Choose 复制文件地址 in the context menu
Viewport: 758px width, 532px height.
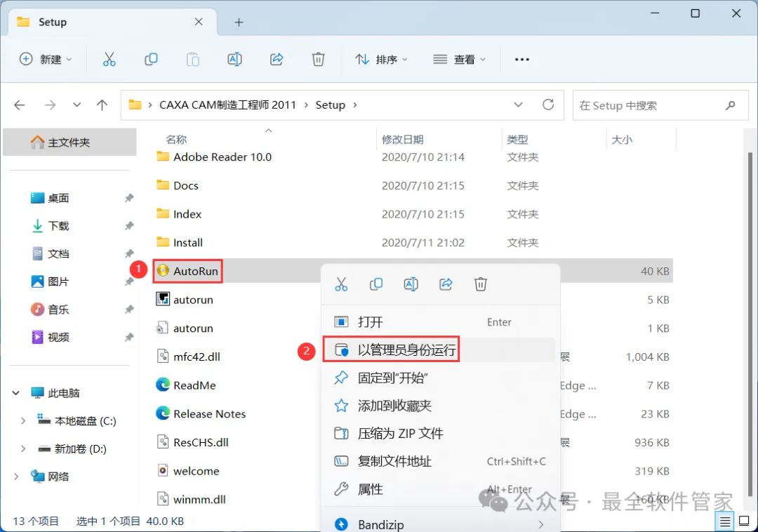[440, 461]
